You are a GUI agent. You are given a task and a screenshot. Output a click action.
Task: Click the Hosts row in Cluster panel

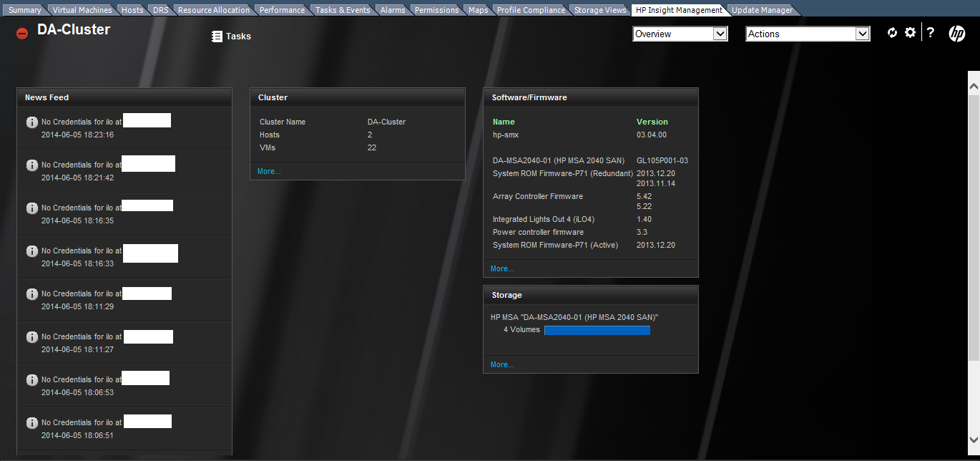[358, 135]
